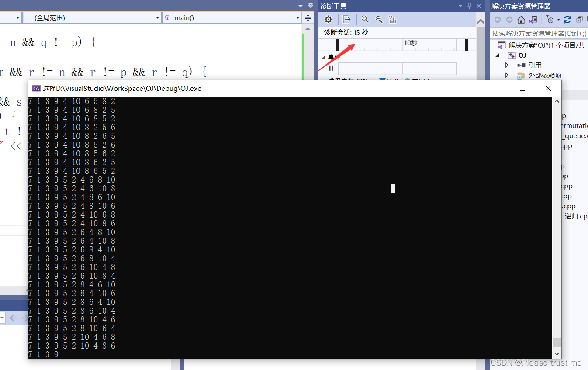
Task: Open pending changes filter dropdown arrow
Action: point(558,20)
